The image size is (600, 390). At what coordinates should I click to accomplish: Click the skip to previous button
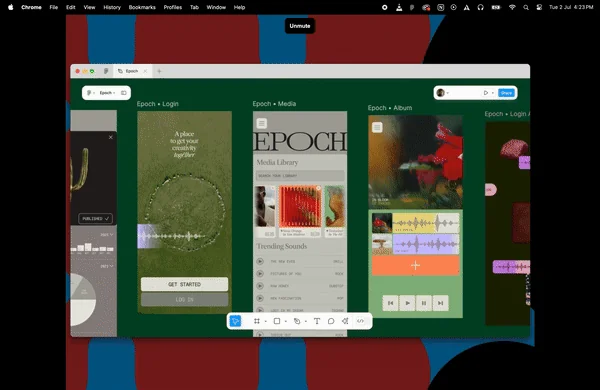[390, 303]
